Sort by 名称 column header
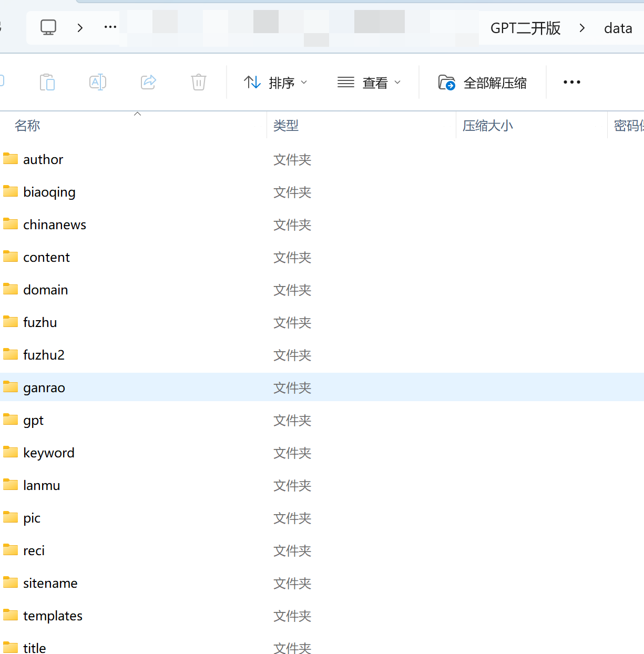This screenshot has height=654, width=644. click(27, 126)
